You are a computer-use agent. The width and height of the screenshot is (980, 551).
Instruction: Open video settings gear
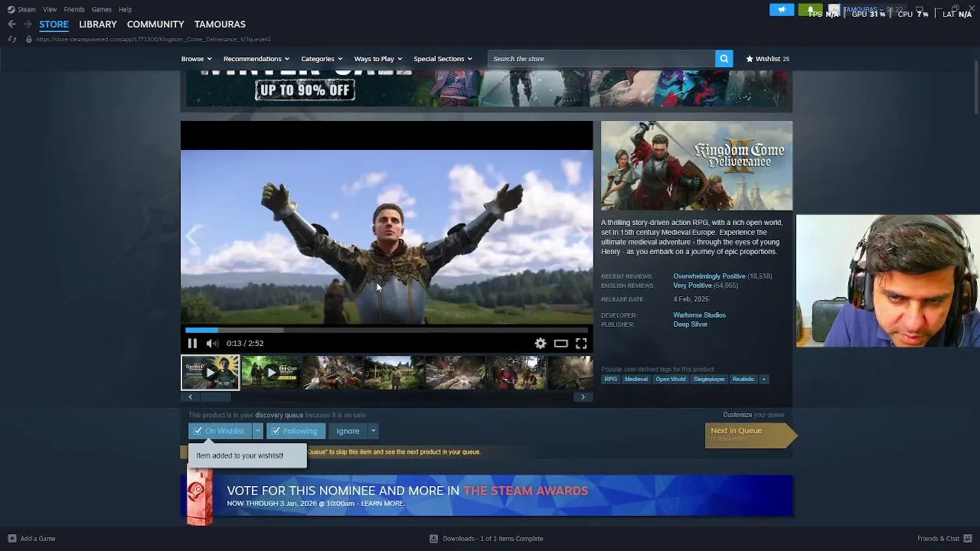pos(541,344)
